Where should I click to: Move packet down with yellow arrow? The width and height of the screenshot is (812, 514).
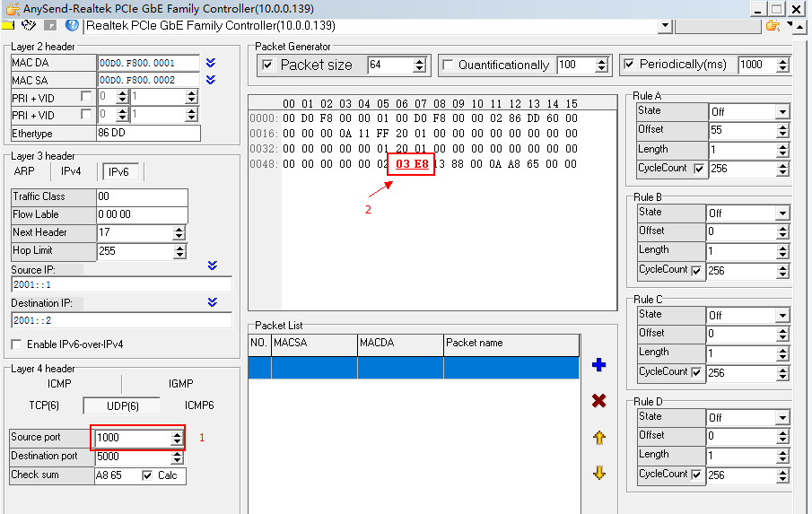(x=599, y=473)
